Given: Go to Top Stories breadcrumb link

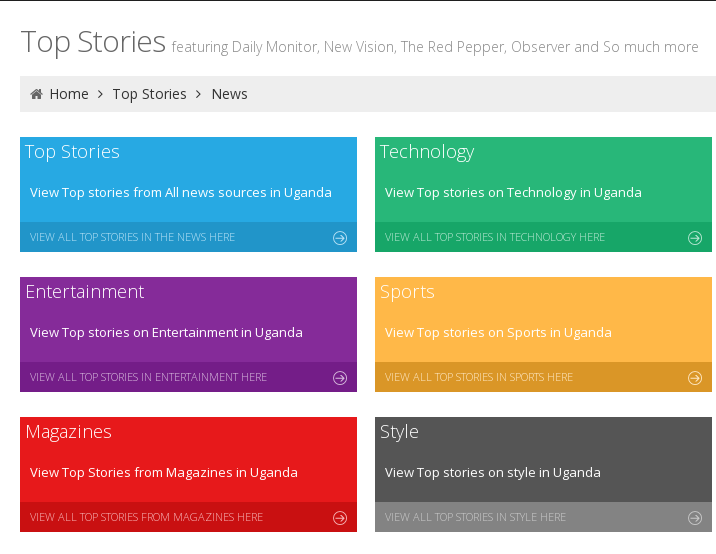Looking at the screenshot, I should [149, 94].
